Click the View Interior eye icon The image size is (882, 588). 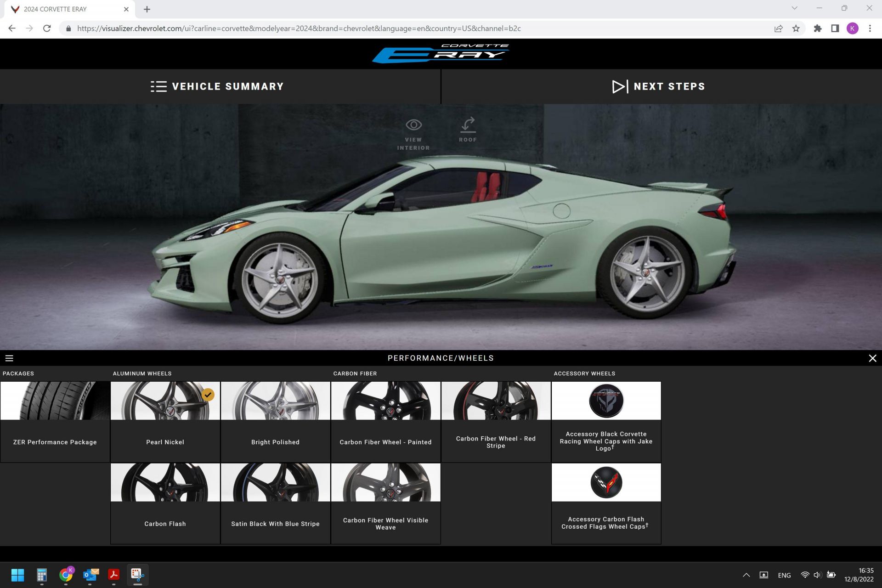point(414,124)
